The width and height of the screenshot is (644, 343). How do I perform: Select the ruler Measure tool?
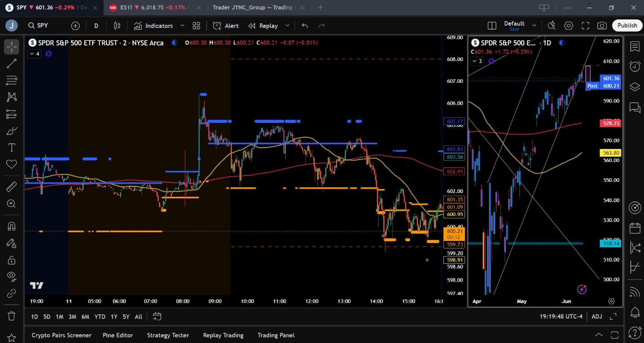[12, 186]
